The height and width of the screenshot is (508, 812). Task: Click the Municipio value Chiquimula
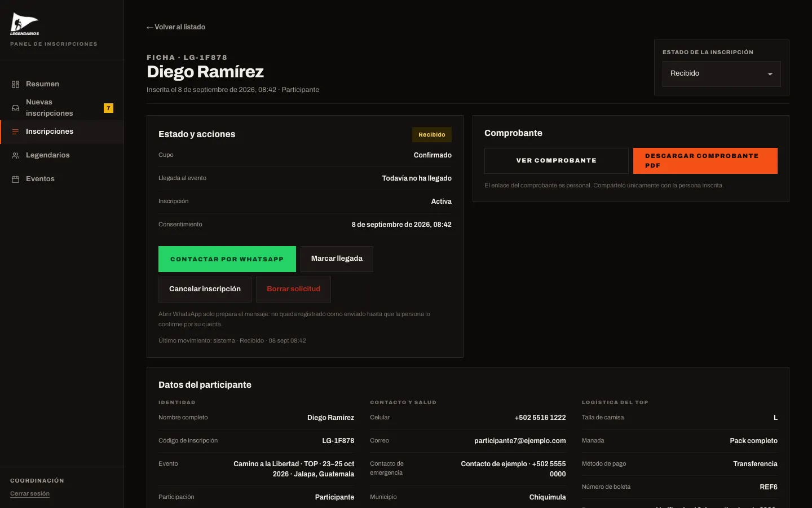[x=548, y=497]
